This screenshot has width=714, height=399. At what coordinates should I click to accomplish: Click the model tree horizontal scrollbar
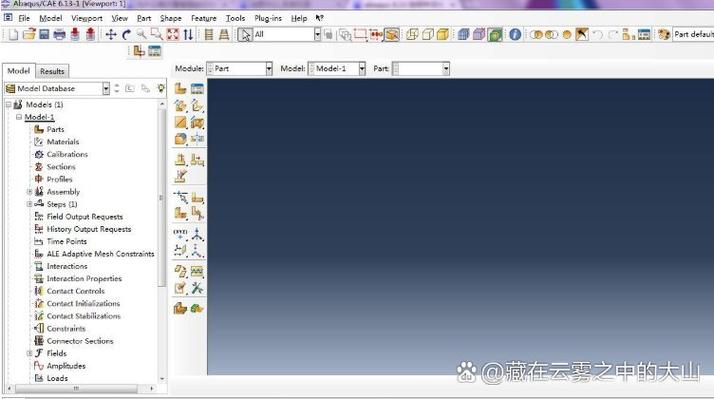click(x=76, y=389)
